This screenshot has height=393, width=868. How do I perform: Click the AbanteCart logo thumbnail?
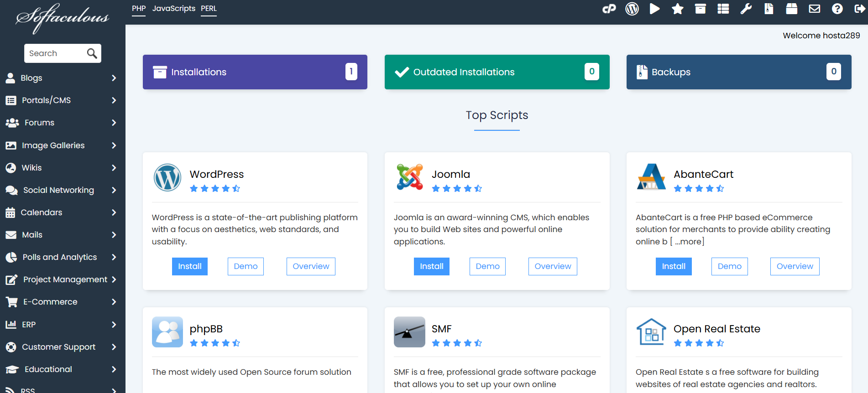[651, 176]
